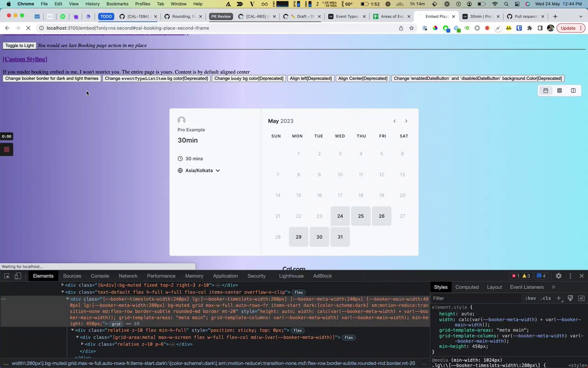Image resolution: width=588 pixels, height=368 pixels.
Task: Open DevTools settings gear
Action: pos(559,276)
